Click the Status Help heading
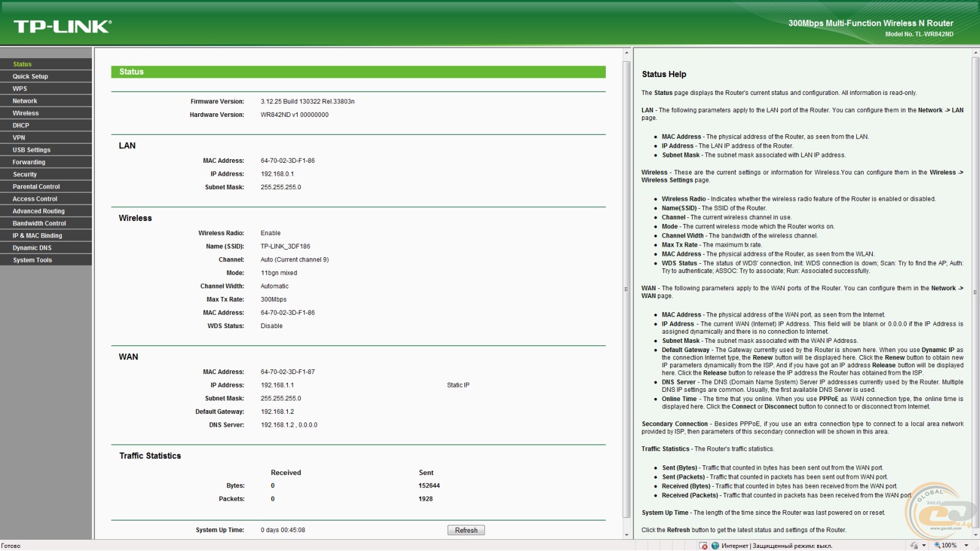The width and height of the screenshot is (980, 551). pos(664,74)
